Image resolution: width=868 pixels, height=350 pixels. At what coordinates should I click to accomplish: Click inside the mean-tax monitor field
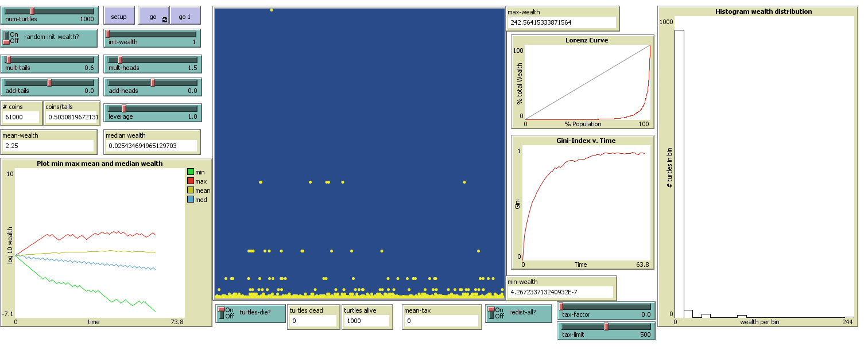[441, 320]
